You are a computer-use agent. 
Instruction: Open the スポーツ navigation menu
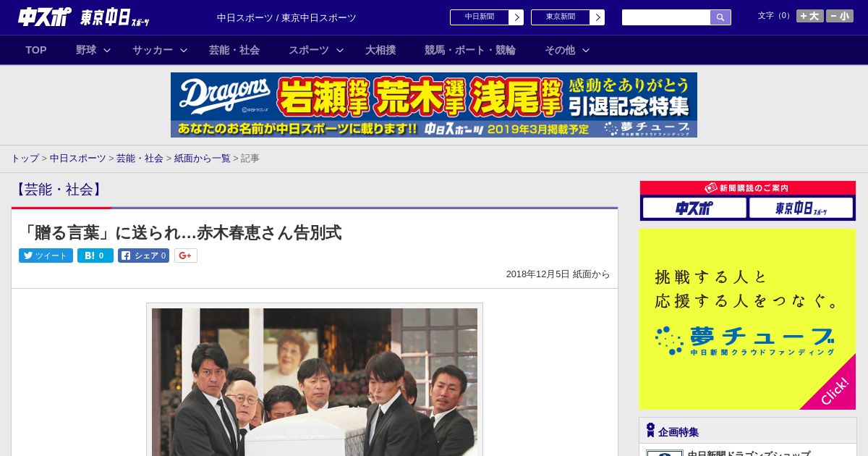point(309,50)
